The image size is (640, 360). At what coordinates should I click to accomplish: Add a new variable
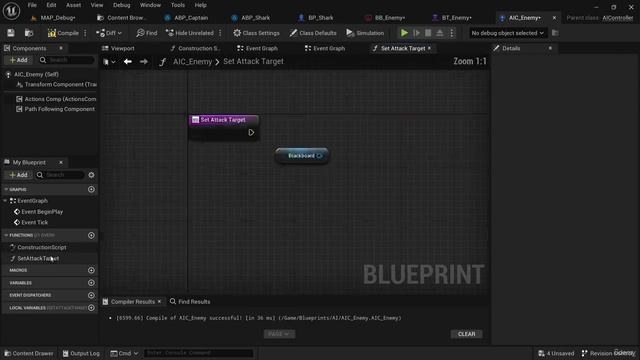[x=91, y=283]
